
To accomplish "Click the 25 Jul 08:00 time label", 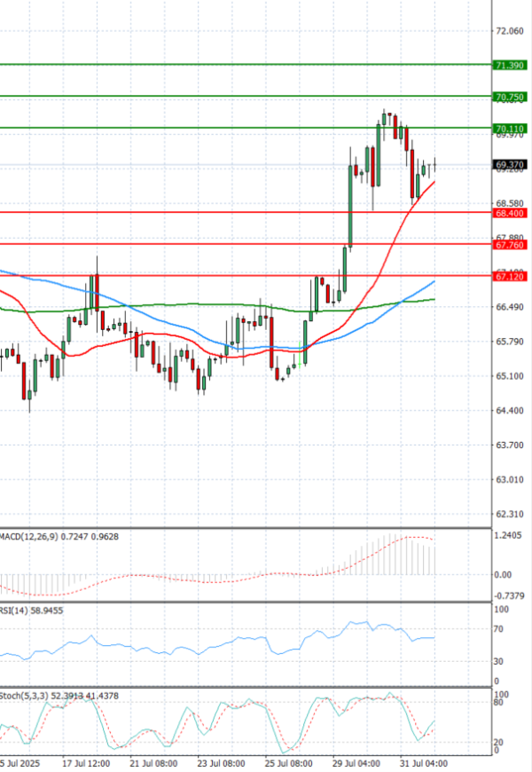I will [x=288, y=764].
